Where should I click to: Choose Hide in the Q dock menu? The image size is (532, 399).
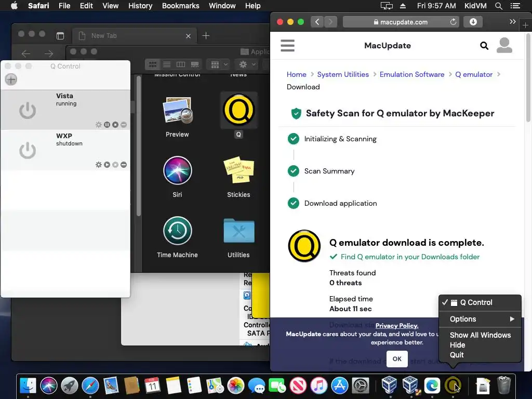[480, 345]
